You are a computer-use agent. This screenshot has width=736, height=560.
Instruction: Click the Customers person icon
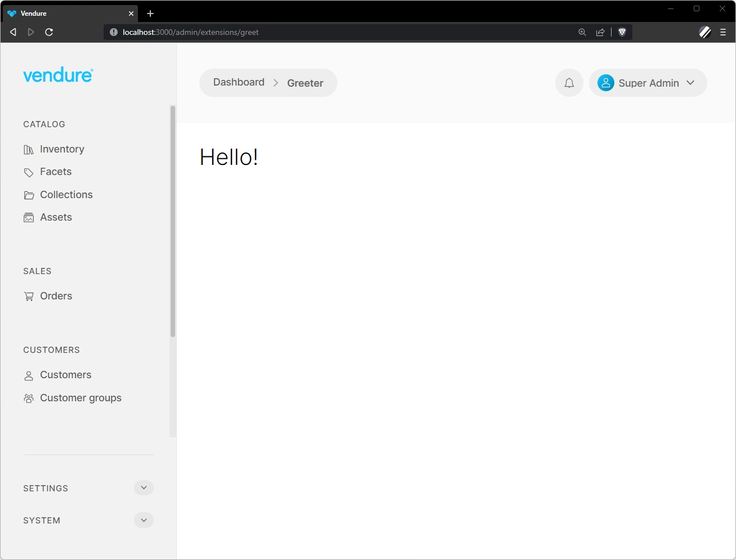tap(29, 375)
